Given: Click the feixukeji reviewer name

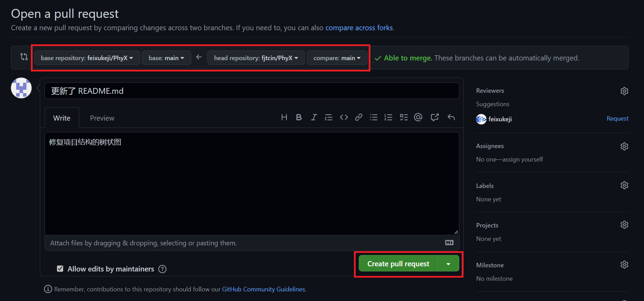Looking at the screenshot, I should pyautogui.click(x=500, y=119).
